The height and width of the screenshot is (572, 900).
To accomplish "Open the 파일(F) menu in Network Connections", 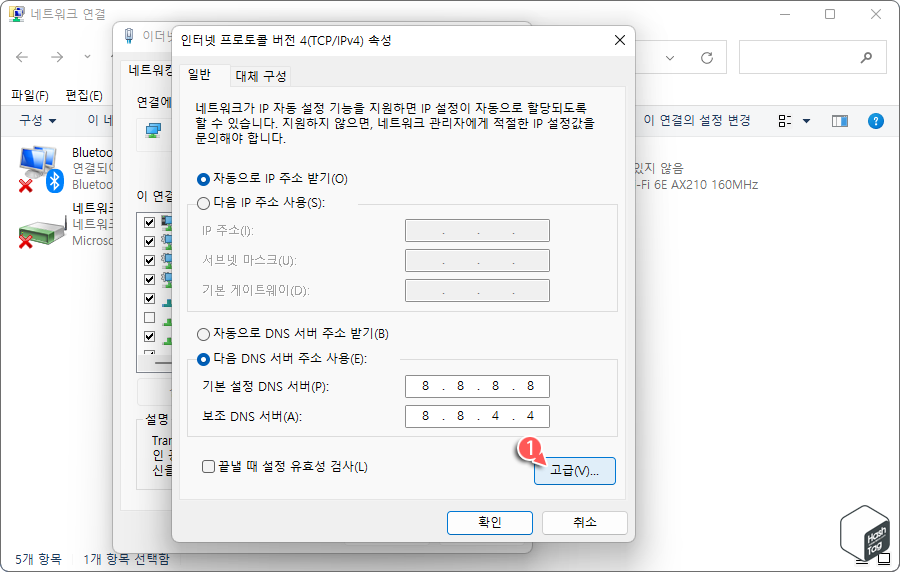I will click(x=30, y=95).
